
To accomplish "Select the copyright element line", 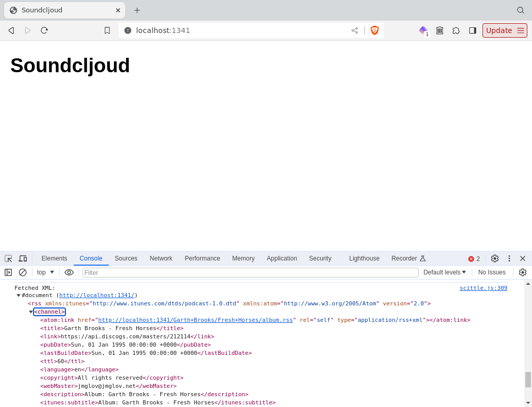I will 112,378.
